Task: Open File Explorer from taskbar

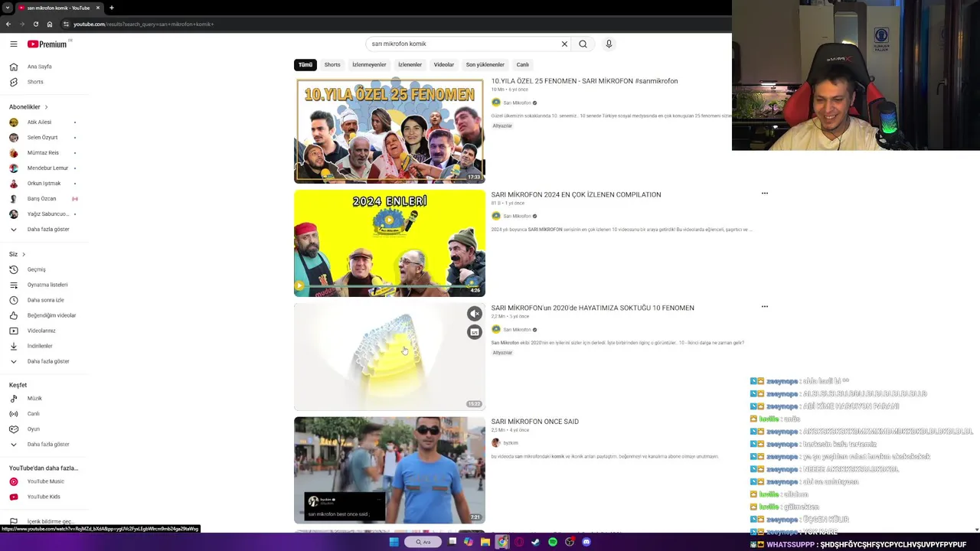Action: click(x=485, y=542)
